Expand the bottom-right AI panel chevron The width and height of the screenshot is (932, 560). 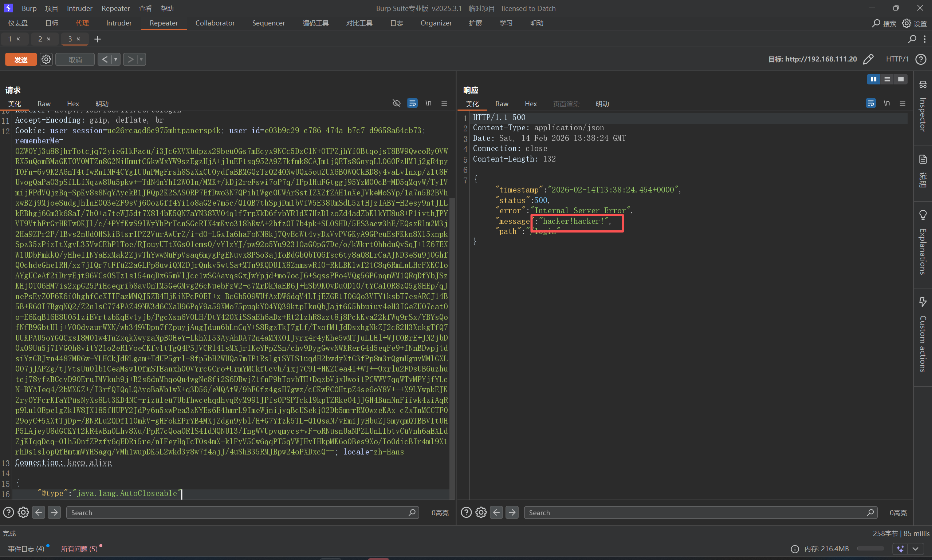tap(915, 549)
